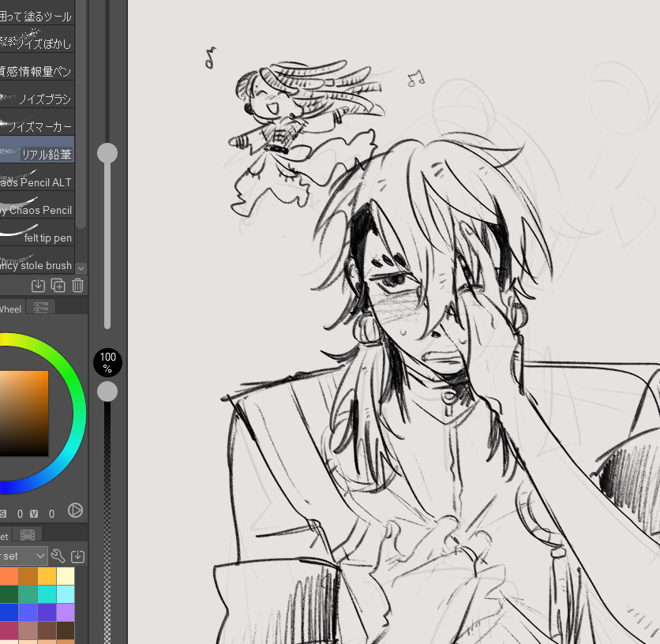
Task: Pick the brown-orange swatch
Action: click(28, 576)
